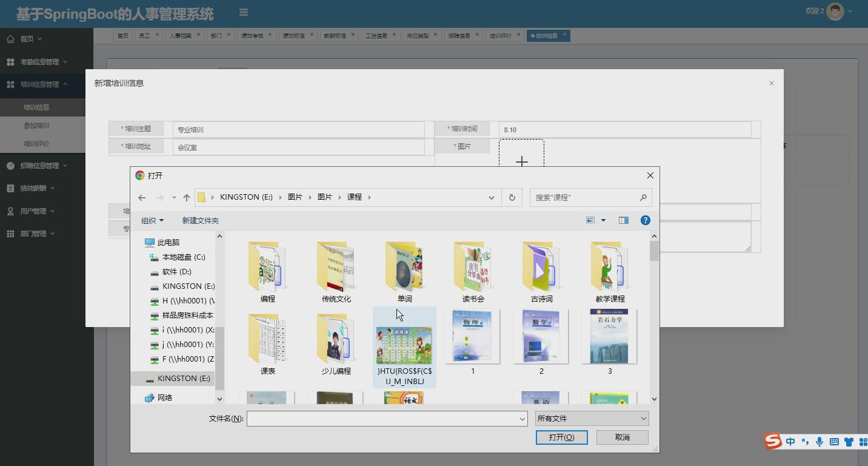This screenshot has width=868, height=466.
Task: Refresh the folder view
Action: pos(512,197)
